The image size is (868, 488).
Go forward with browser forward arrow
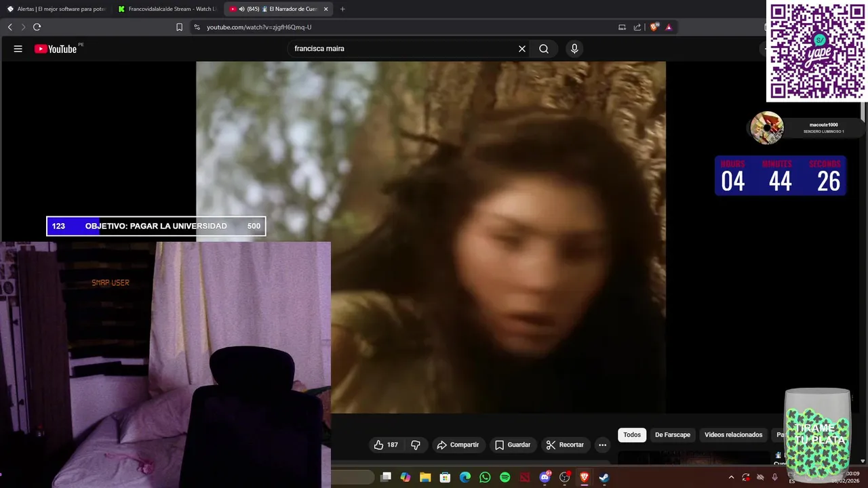click(x=23, y=27)
